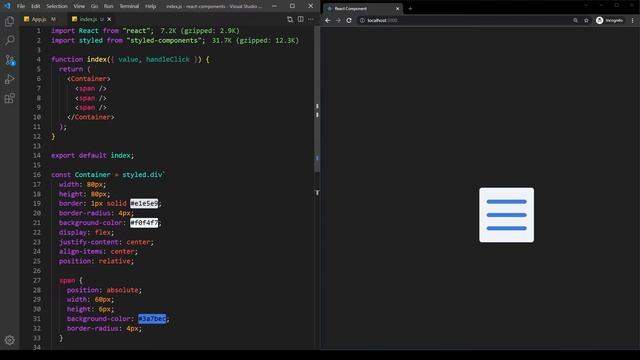
Task: Open the browser three-dot menu
Action: click(x=633, y=20)
